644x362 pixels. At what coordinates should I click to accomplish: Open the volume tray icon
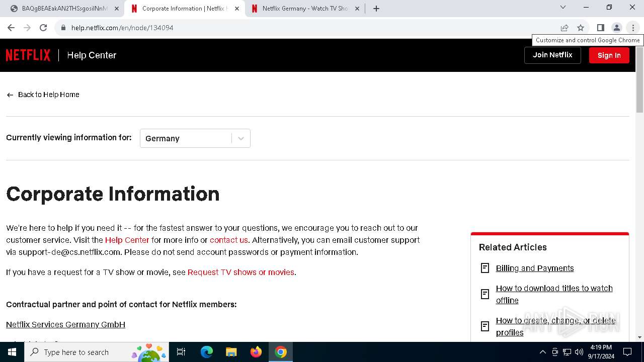(579, 352)
